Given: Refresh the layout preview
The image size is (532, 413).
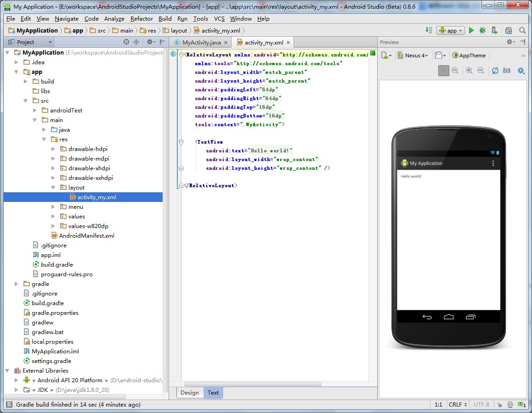Looking at the screenshot, I should point(495,71).
